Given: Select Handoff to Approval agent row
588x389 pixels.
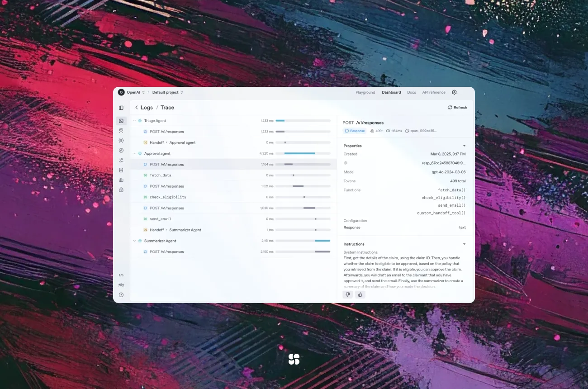Looking at the screenshot, I should (x=233, y=142).
